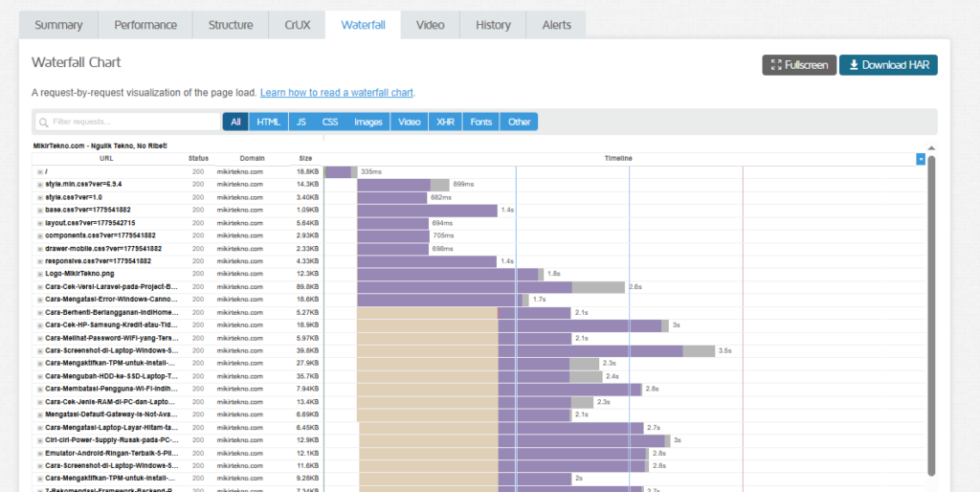Expand the Cara-Berhenti-Berlangganan-IndiHome request row

pos(40,313)
